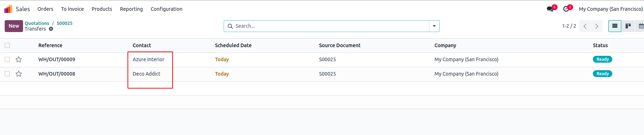
Task: Star the WH/OUT/00009 transfer
Action: (x=19, y=59)
